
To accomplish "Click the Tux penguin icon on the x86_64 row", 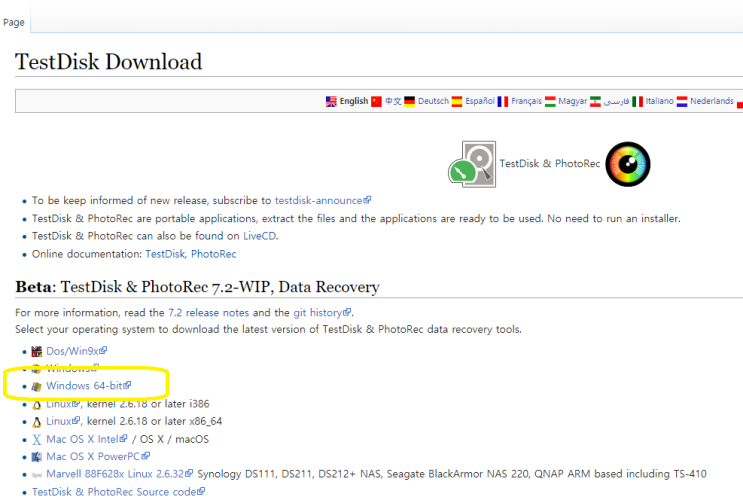I will (x=36, y=422).
